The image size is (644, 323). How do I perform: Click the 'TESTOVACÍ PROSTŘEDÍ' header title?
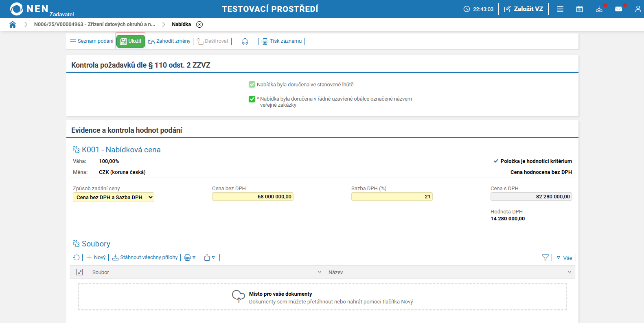coord(270,9)
